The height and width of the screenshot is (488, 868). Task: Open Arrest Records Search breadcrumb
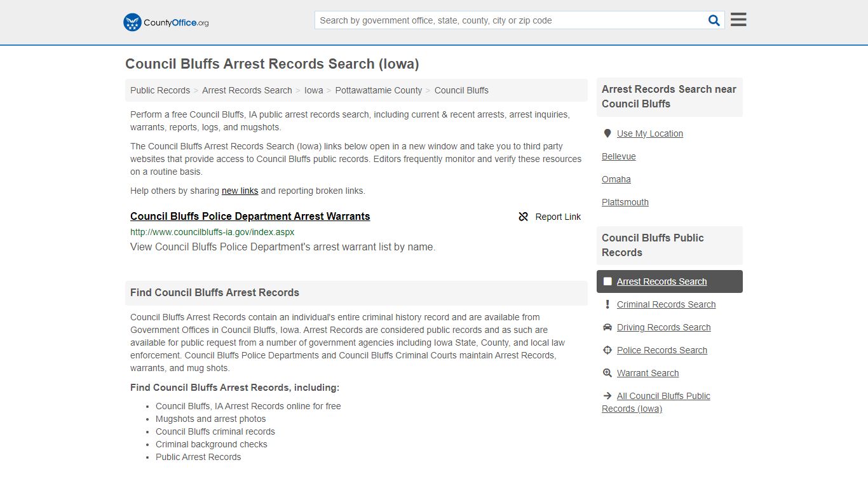[247, 90]
